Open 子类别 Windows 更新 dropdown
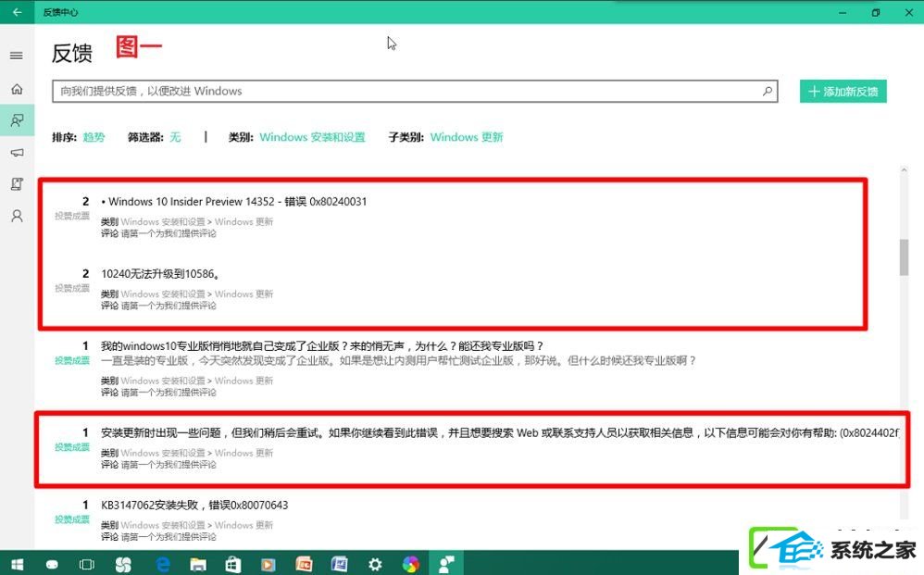 [466, 137]
